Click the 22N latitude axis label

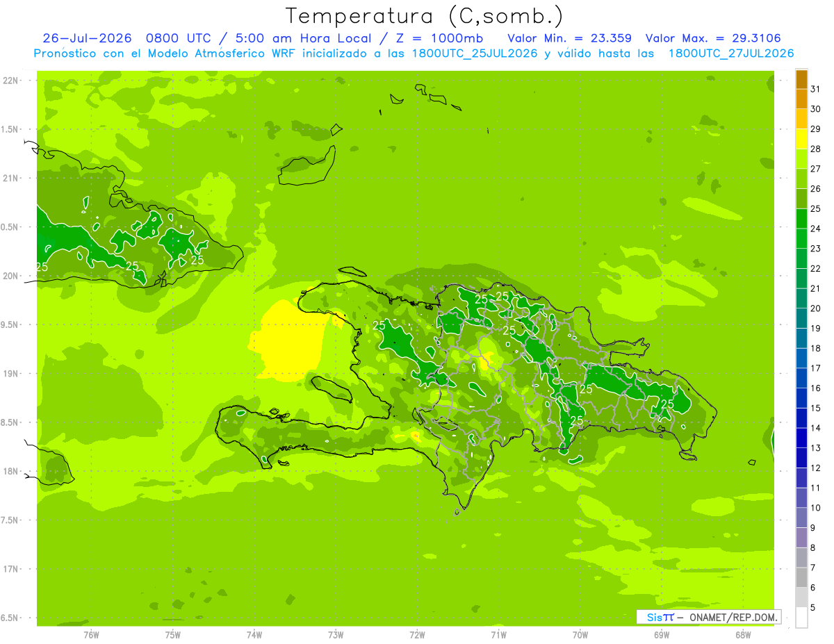[x=10, y=81]
